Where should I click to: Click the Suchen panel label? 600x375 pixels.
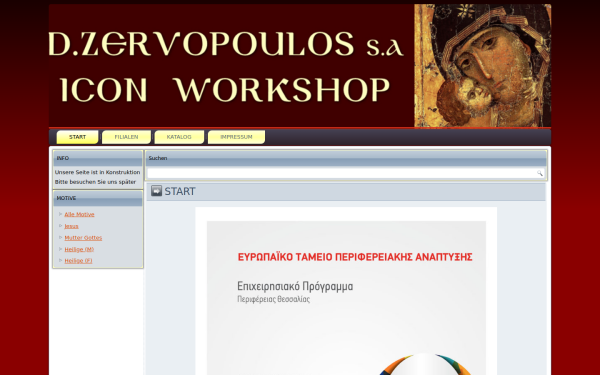coord(158,158)
